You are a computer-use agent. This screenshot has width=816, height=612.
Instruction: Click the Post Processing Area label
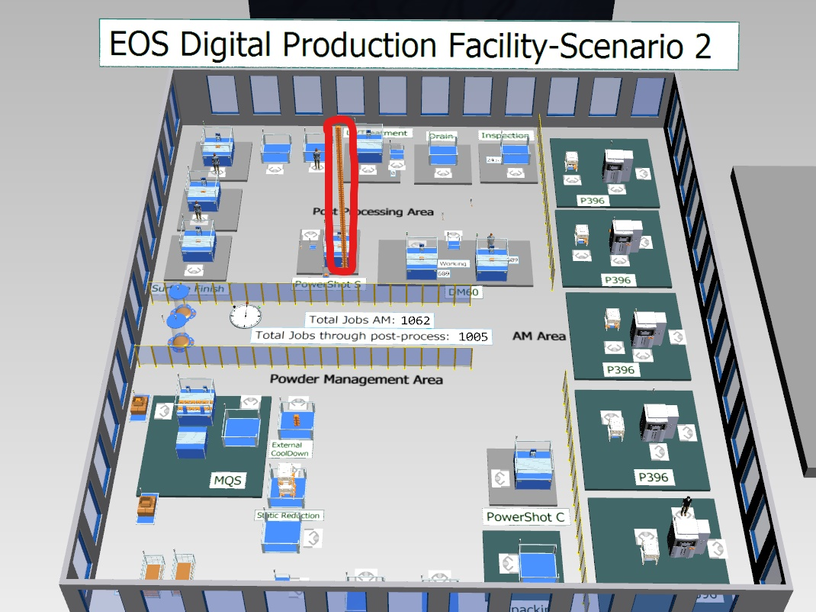[373, 212]
